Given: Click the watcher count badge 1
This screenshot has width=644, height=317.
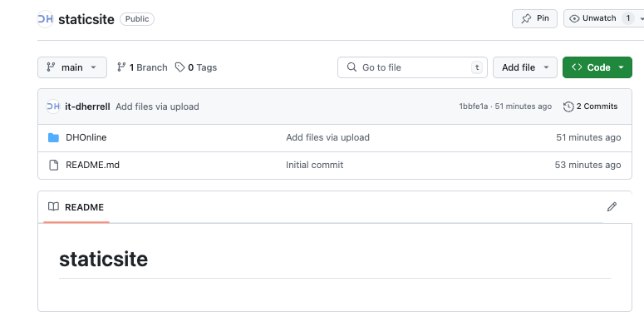Looking at the screenshot, I should (x=628, y=18).
